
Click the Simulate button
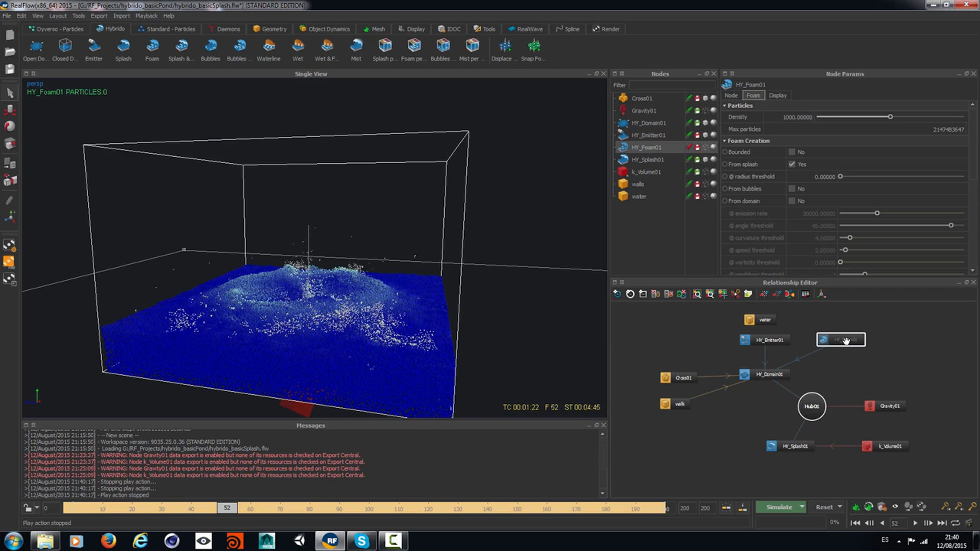click(x=778, y=507)
